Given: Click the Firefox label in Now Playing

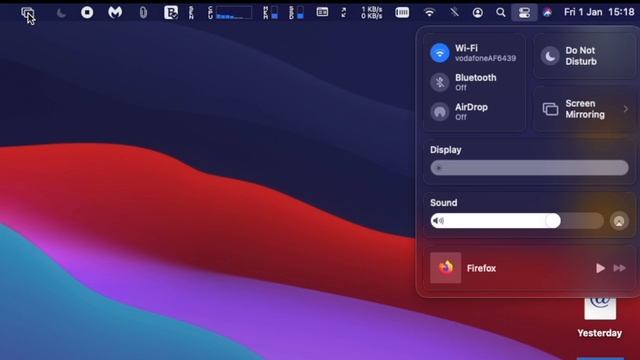Looking at the screenshot, I should (481, 268).
